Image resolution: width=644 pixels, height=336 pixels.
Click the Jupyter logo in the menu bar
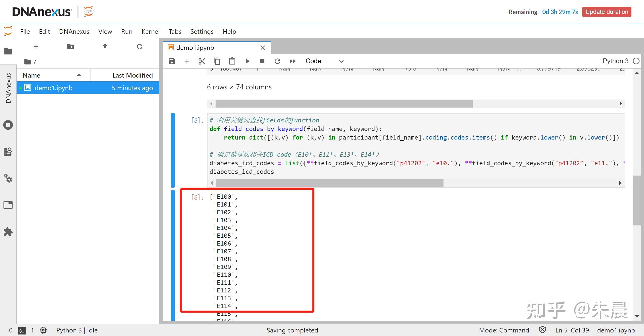pos(8,31)
